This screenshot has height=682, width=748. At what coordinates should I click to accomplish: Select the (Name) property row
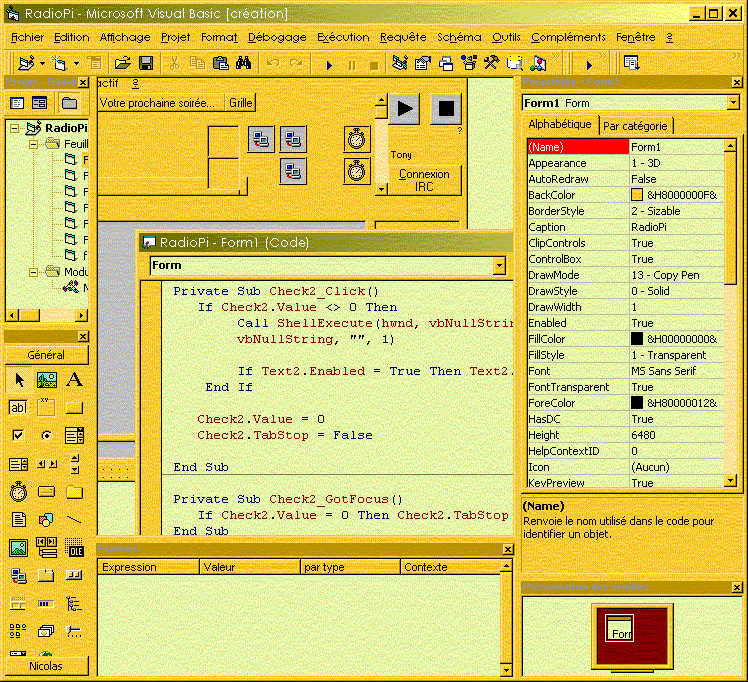[x=625, y=147]
